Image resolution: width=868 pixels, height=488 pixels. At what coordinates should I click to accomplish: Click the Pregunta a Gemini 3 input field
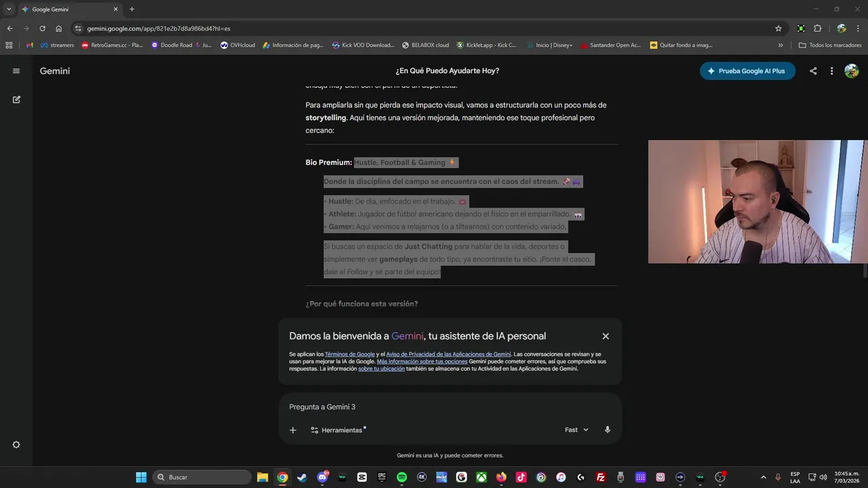pyautogui.click(x=450, y=407)
